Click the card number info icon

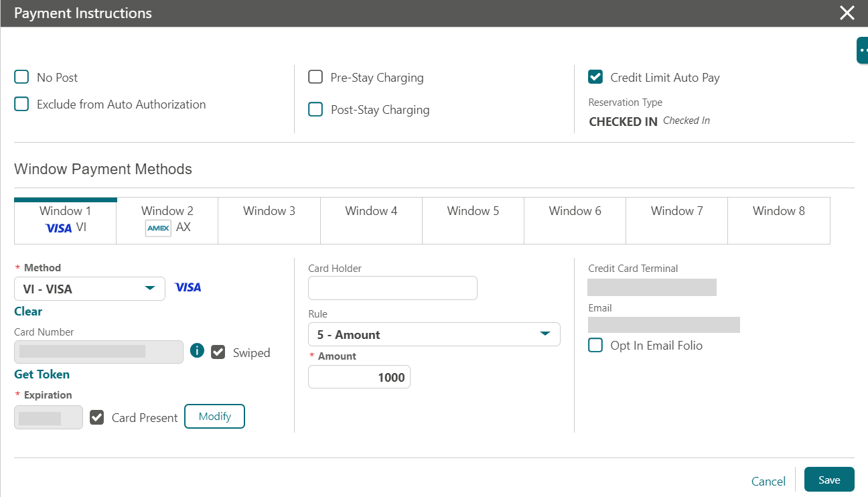(x=196, y=350)
